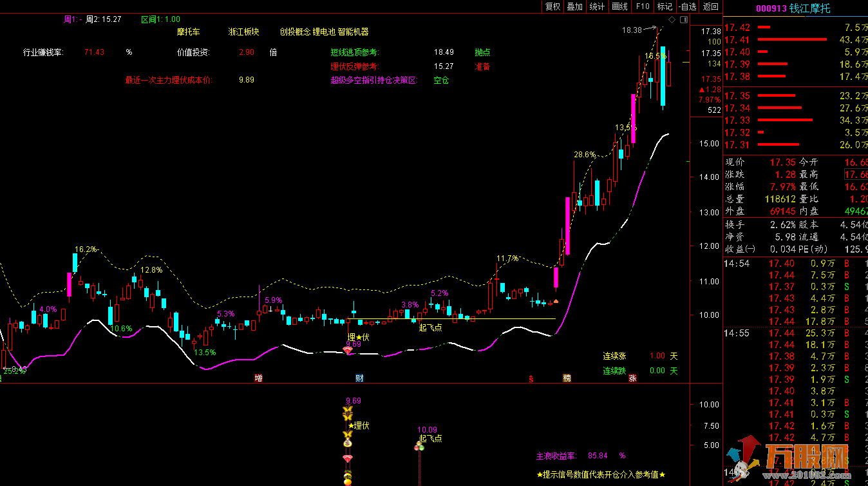The image size is (868, 486).
Task: Open the 叠加 overlay option
Action: [x=574, y=6]
